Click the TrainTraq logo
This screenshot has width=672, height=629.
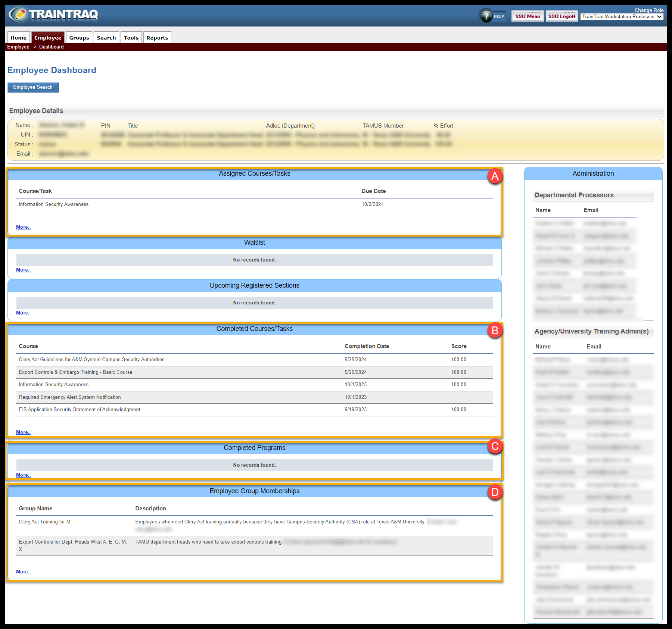(53, 15)
